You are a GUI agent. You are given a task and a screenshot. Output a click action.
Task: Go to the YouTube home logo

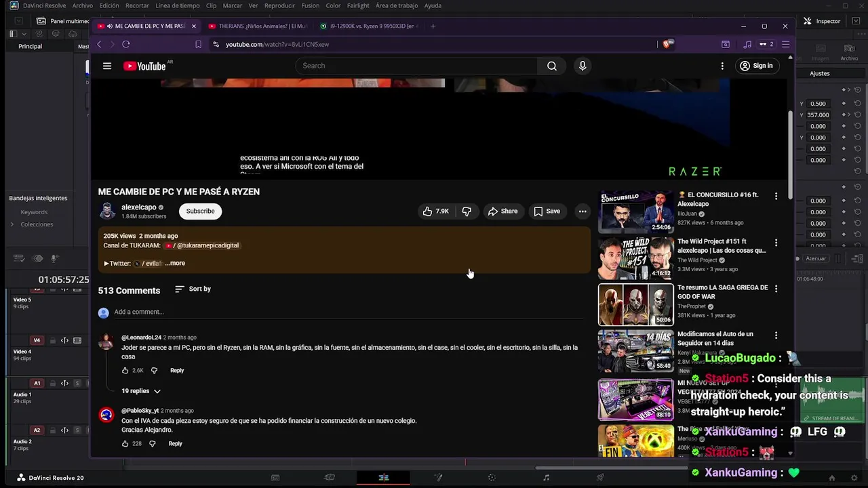click(x=144, y=66)
